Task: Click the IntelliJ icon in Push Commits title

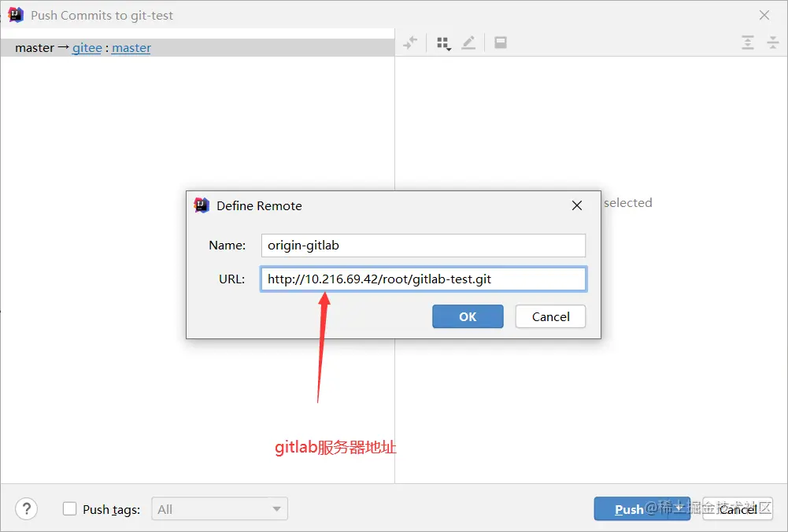Action: click(x=16, y=15)
